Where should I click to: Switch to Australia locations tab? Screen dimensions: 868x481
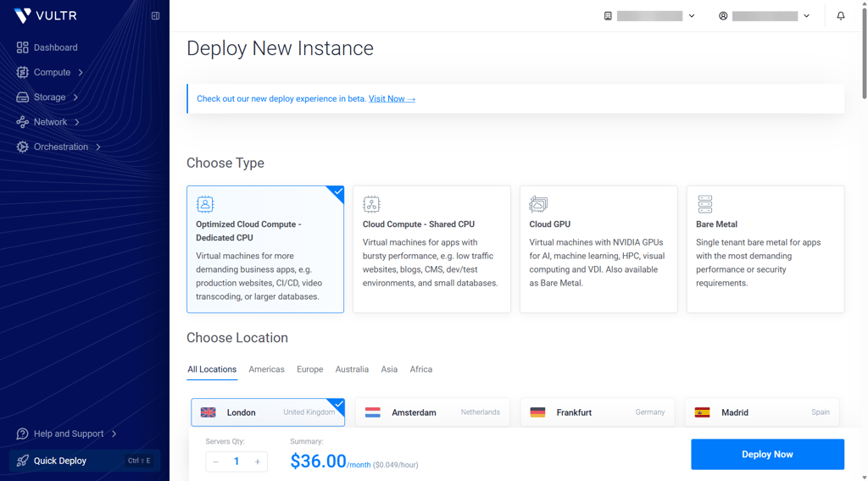352,369
